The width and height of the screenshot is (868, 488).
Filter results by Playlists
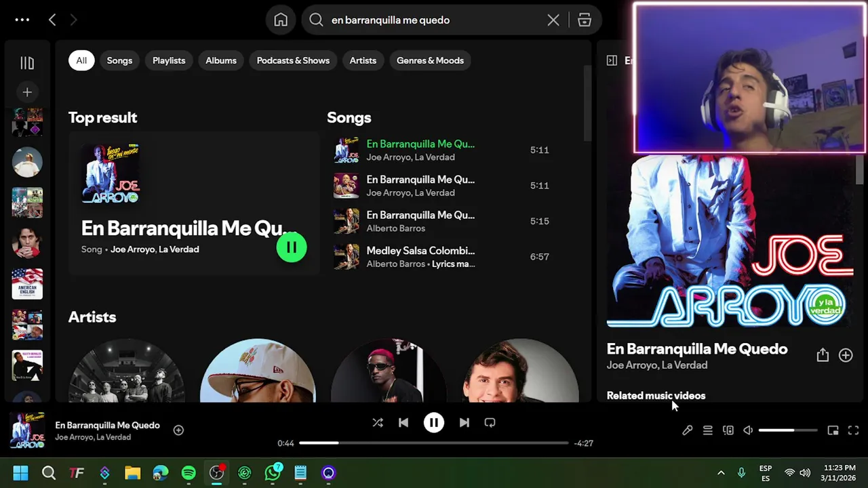[169, 60]
